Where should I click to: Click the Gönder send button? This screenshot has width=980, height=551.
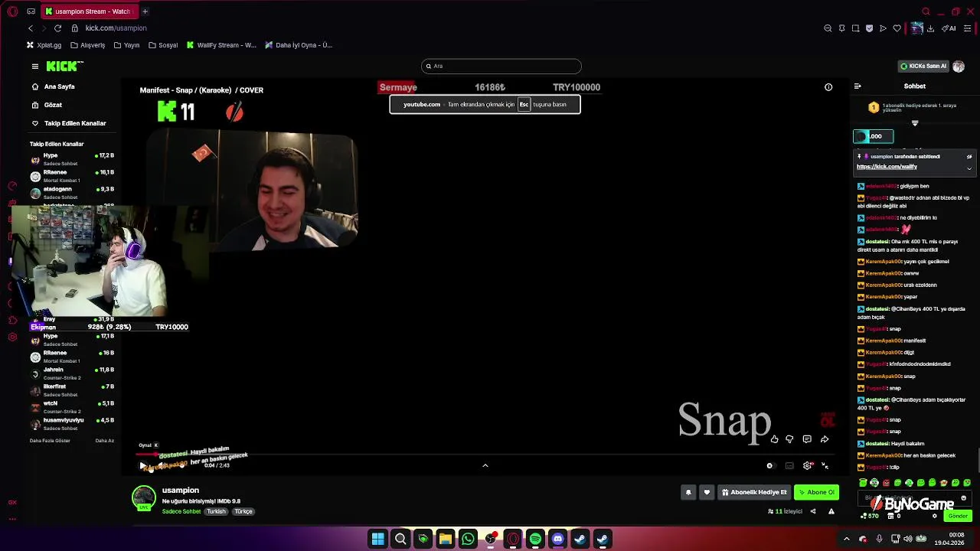point(959,516)
